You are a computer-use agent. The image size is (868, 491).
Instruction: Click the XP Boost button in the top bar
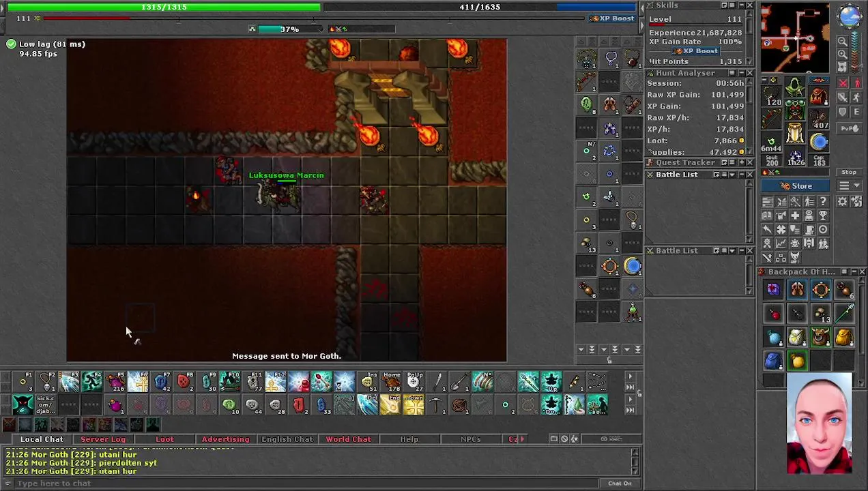pos(613,18)
